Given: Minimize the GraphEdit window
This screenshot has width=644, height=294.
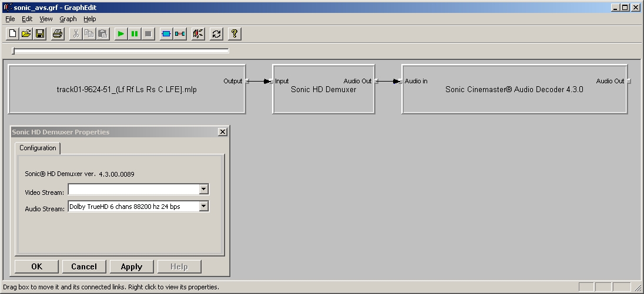Looking at the screenshot, I should coord(615,8).
